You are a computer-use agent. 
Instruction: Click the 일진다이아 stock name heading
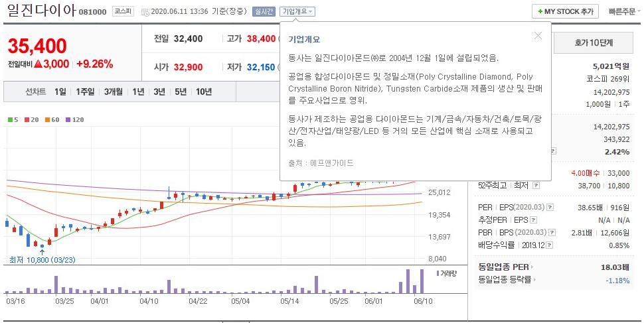tap(41, 11)
